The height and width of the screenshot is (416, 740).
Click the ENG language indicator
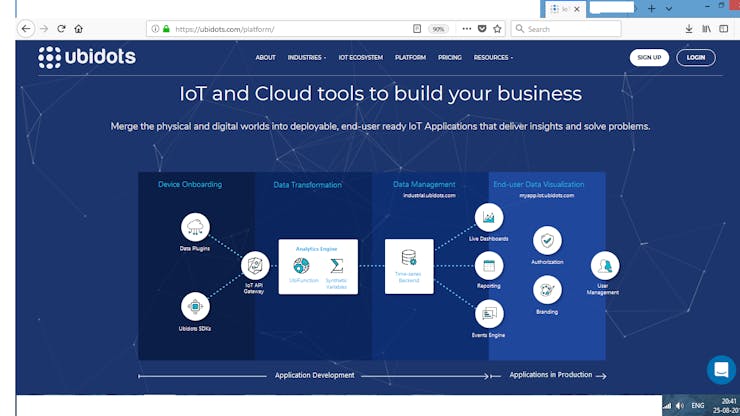698,406
